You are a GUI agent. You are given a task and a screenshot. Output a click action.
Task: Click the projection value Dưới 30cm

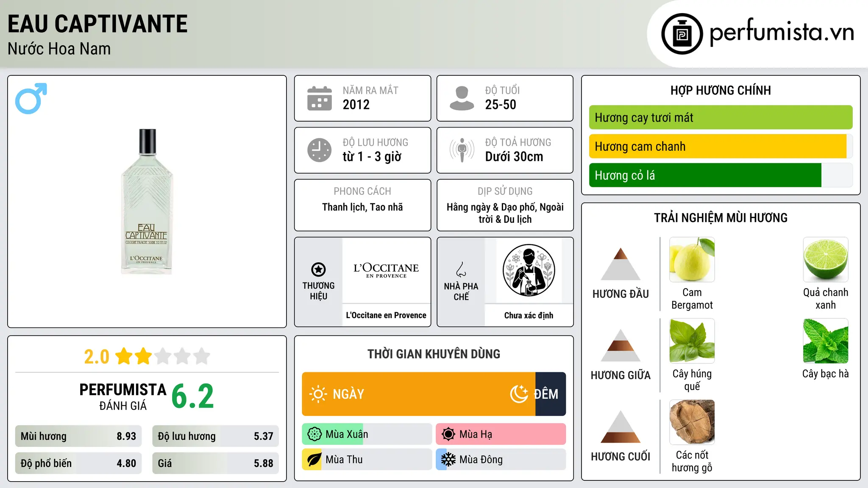[x=514, y=157]
